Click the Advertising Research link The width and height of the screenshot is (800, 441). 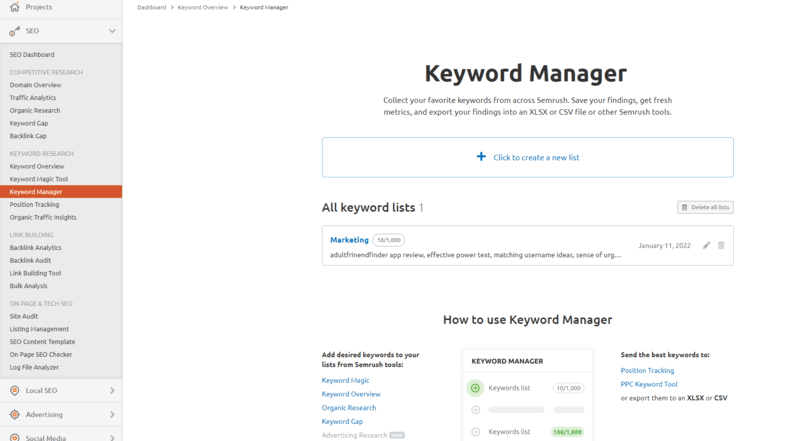coord(354,435)
